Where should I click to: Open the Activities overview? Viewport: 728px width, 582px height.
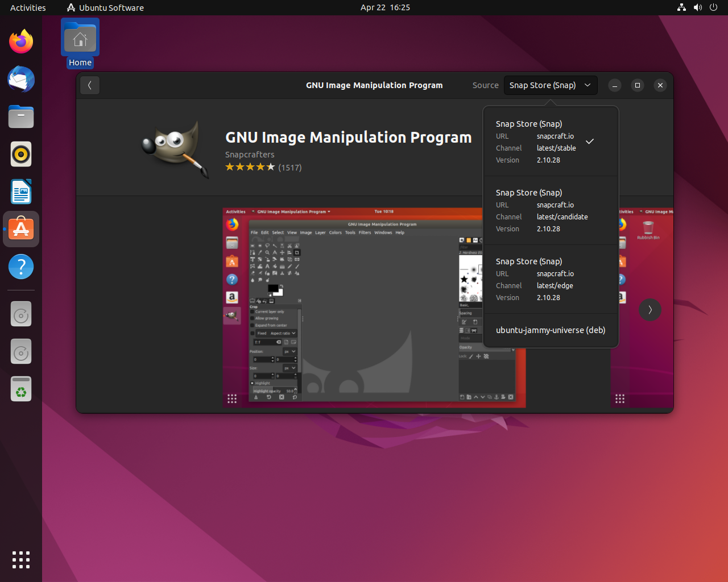coord(28,7)
